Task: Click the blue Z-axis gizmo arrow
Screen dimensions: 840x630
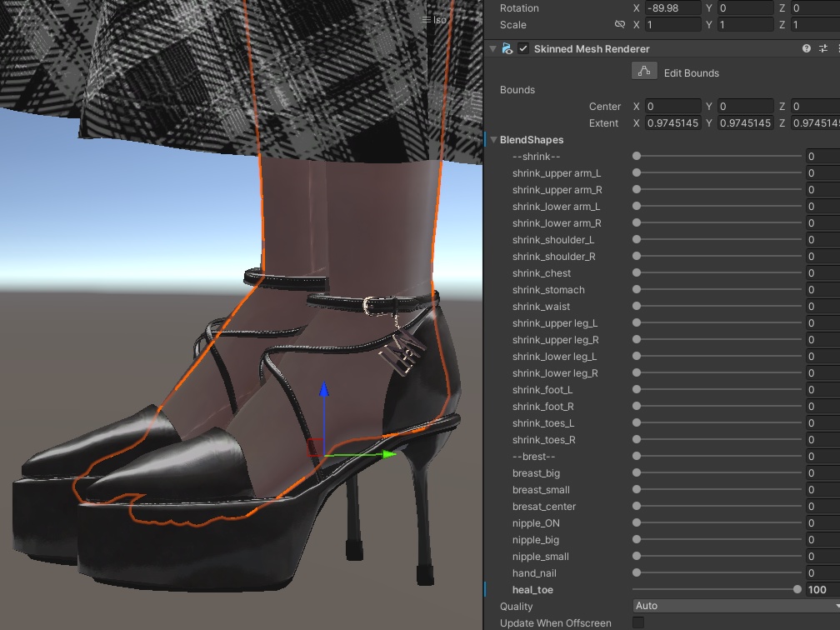Action: coord(324,392)
